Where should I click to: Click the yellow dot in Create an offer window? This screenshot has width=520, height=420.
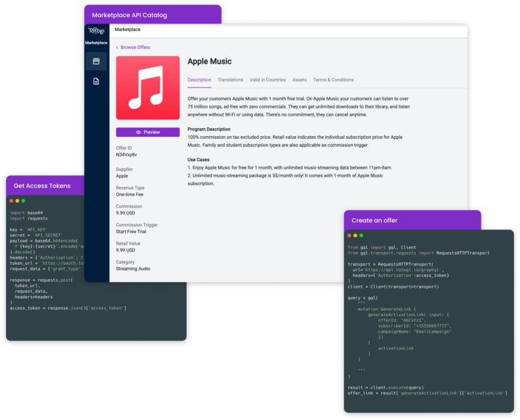point(355,236)
